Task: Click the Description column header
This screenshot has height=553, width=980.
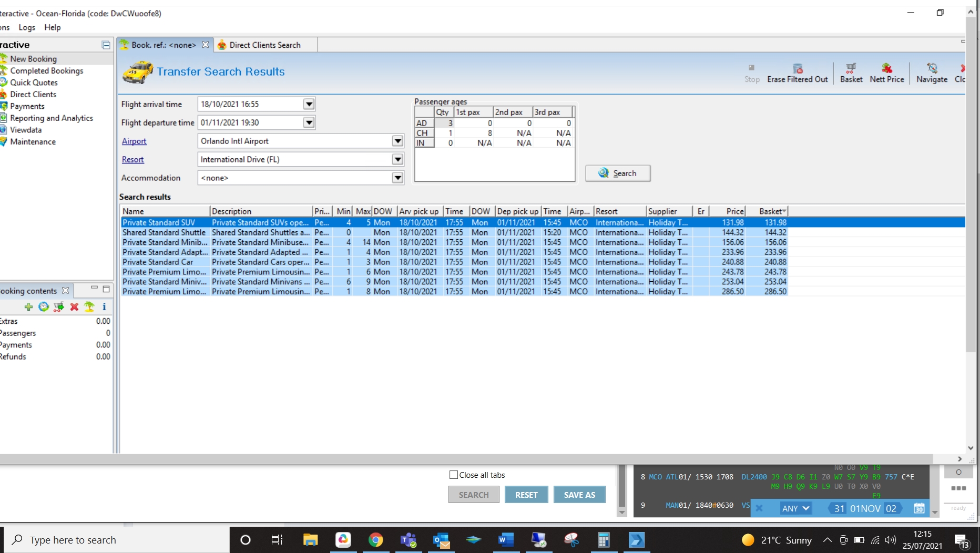Action: point(261,211)
